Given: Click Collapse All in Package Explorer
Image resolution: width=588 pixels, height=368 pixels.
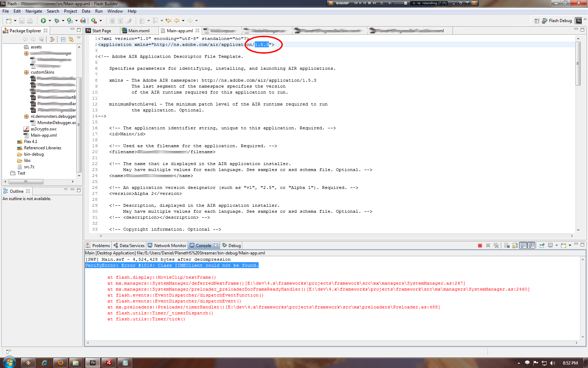Looking at the screenshot, I should (63, 39).
